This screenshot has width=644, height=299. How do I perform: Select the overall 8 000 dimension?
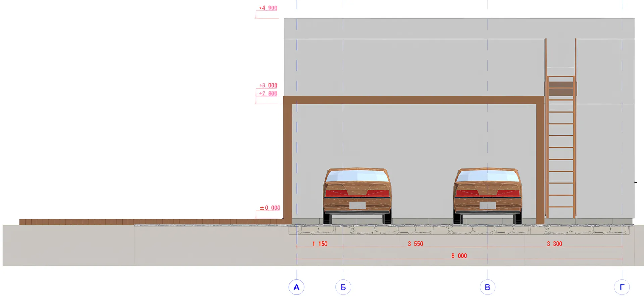459,256
